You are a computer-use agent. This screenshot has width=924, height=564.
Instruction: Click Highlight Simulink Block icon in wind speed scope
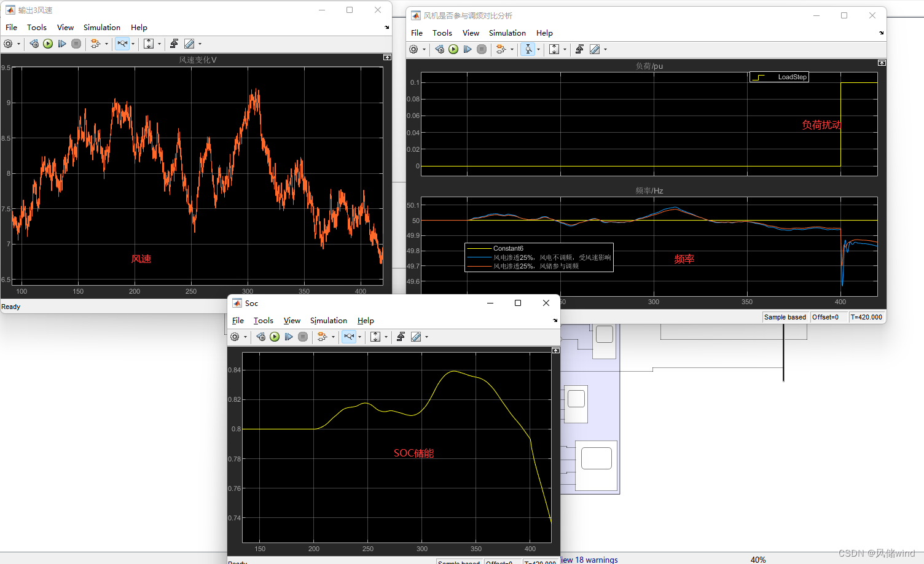[95, 44]
